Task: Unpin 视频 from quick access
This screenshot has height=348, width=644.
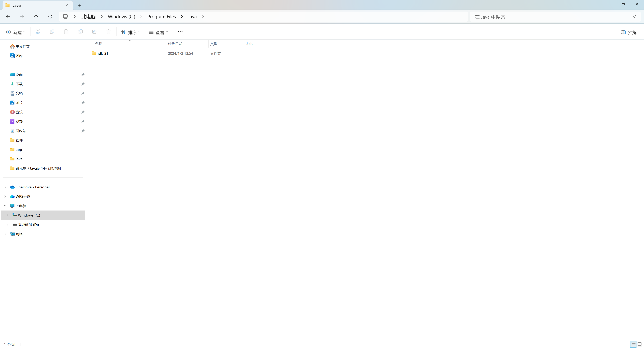Action: [83, 122]
